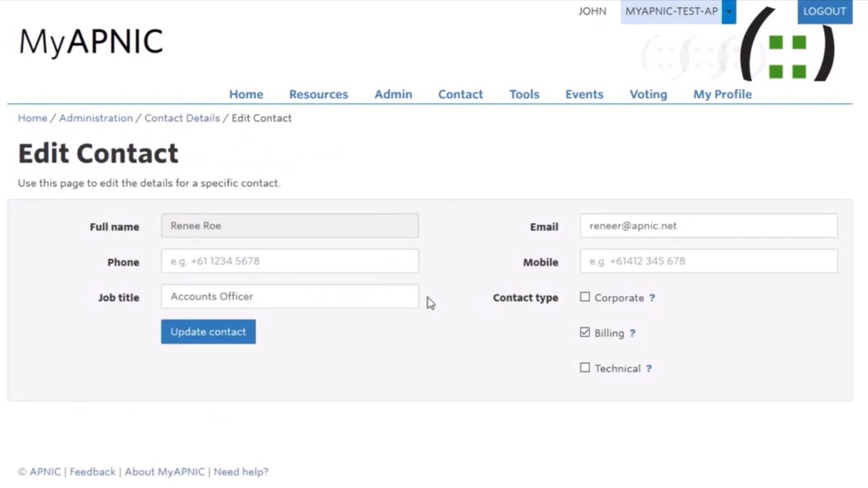Edit the Email field

[x=709, y=226]
